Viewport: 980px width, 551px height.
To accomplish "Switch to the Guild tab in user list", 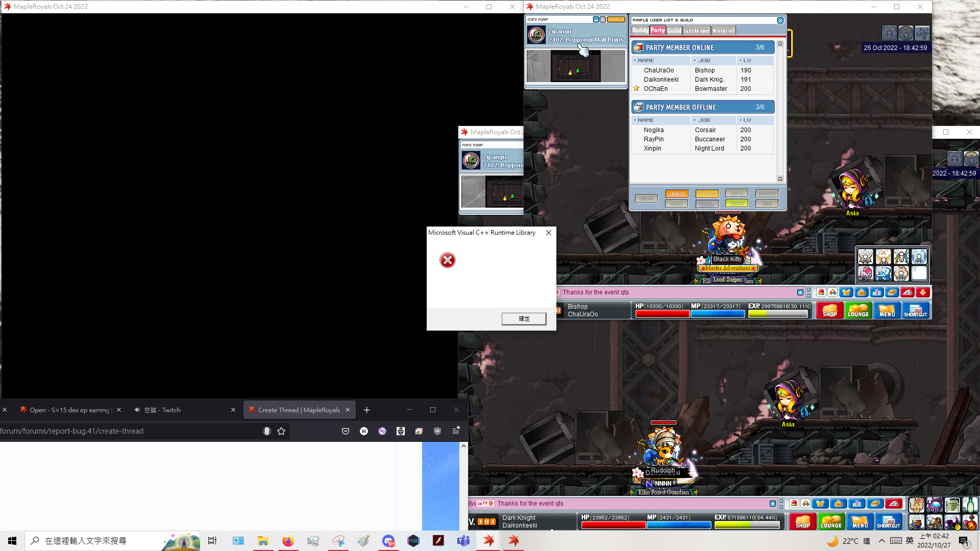I will (x=674, y=31).
